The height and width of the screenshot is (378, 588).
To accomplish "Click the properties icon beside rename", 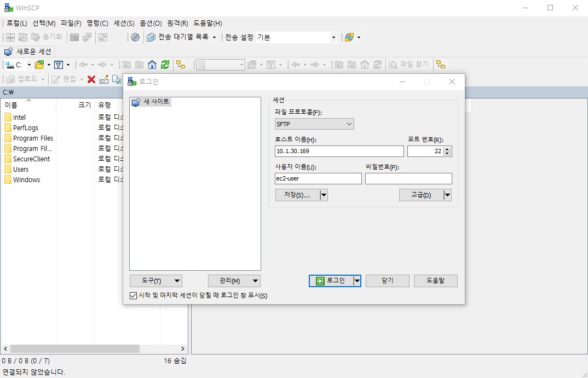I will coord(117,79).
